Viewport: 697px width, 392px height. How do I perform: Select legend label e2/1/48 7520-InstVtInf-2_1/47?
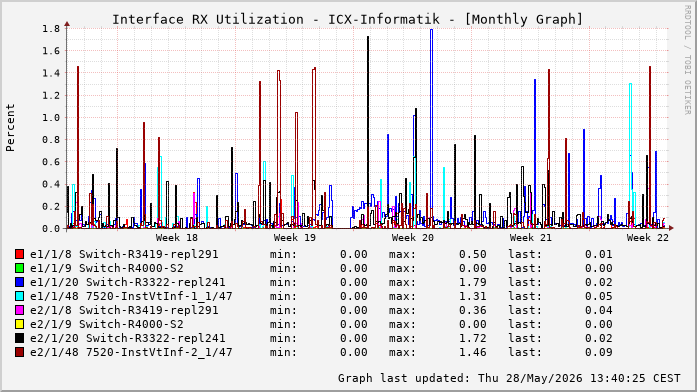[131, 352]
